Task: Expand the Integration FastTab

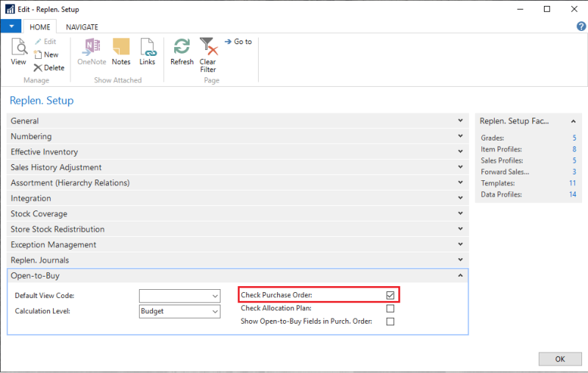Action: tap(237, 198)
